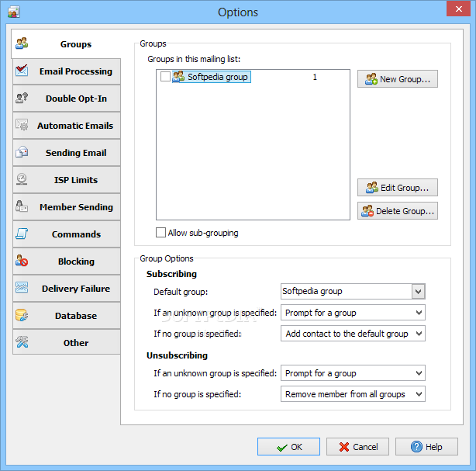476x471 pixels.
Task: Click the Member Sending icon
Action: click(x=22, y=206)
